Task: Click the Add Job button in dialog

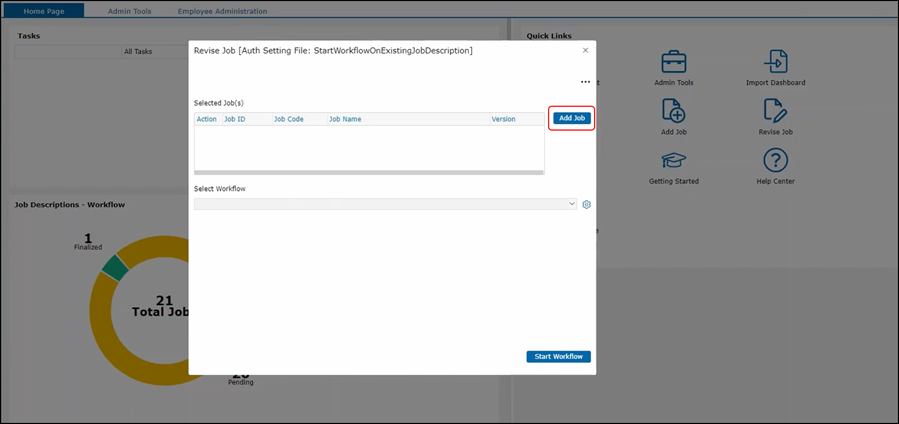Action: coord(572,118)
